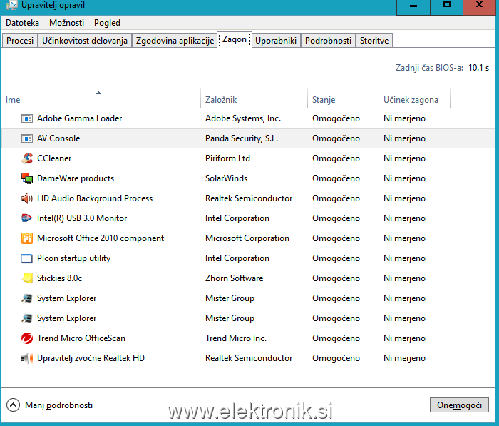Collapse view with Manj podrobnosti

pos(49,405)
